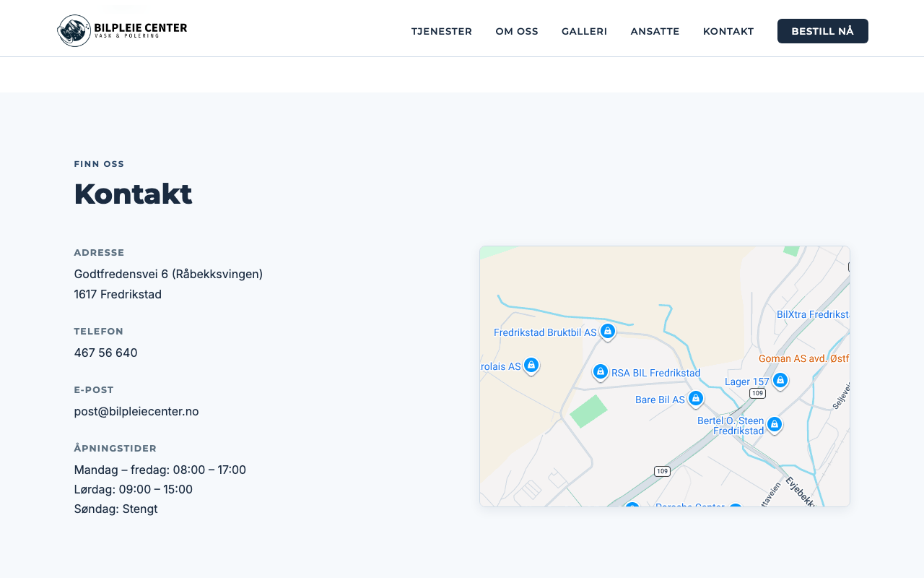Click the Goman AS map label
This screenshot has height=578, width=924.
point(803,358)
